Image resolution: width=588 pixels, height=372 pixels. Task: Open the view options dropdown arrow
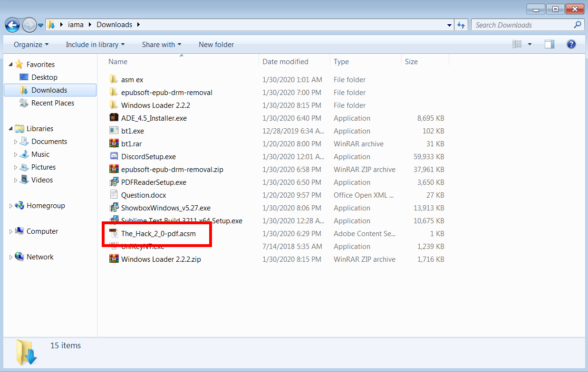[530, 44]
